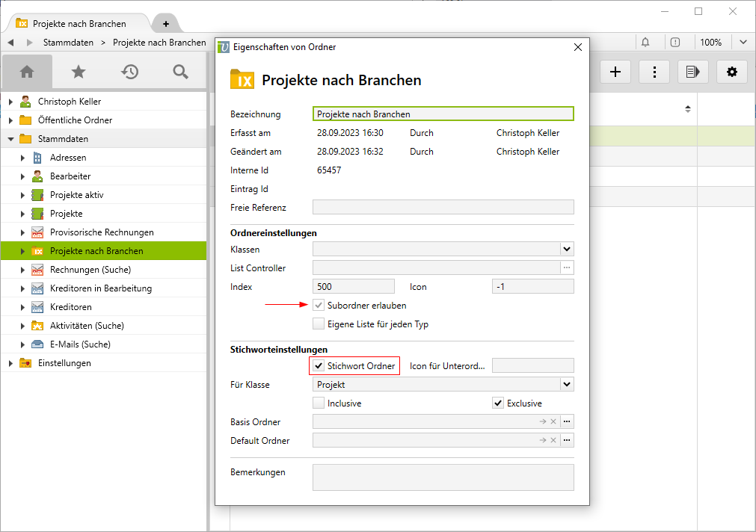
Task: Open the home navigation tab
Action: [x=27, y=72]
